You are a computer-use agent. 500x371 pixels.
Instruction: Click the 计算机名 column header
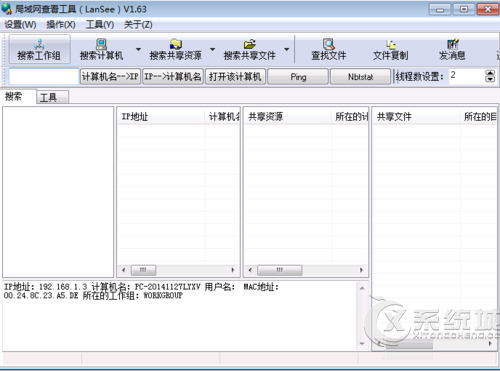click(x=222, y=116)
